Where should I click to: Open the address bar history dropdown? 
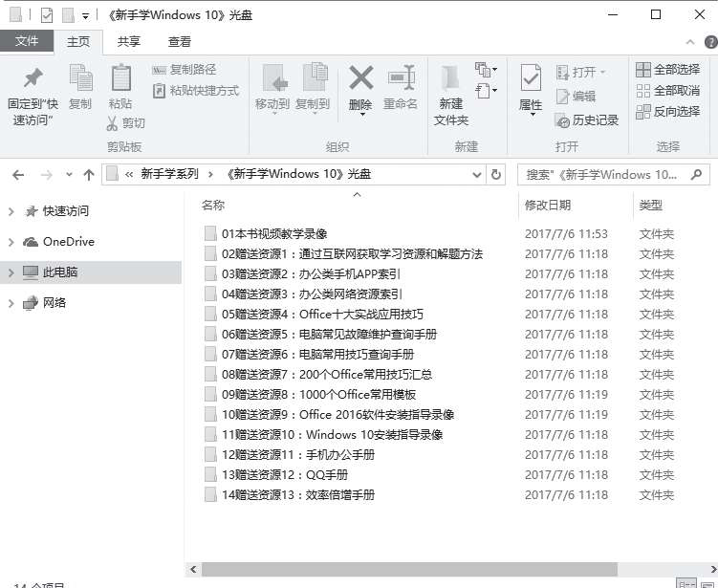(477, 174)
